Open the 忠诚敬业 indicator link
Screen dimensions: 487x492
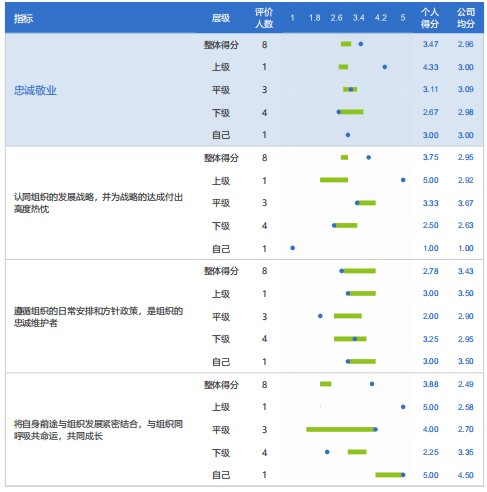[x=35, y=90]
